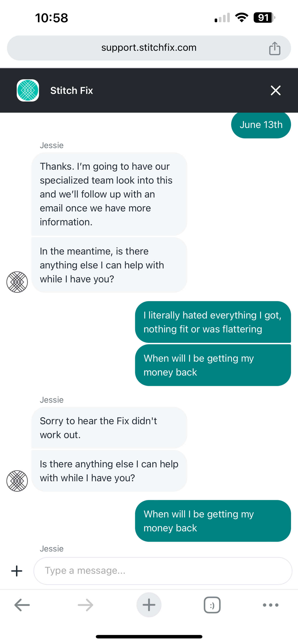Image resolution: width=298 pixels, height=644 pixels.
Task: Close the Stitch Fix chat window
Action: (275, 90)
